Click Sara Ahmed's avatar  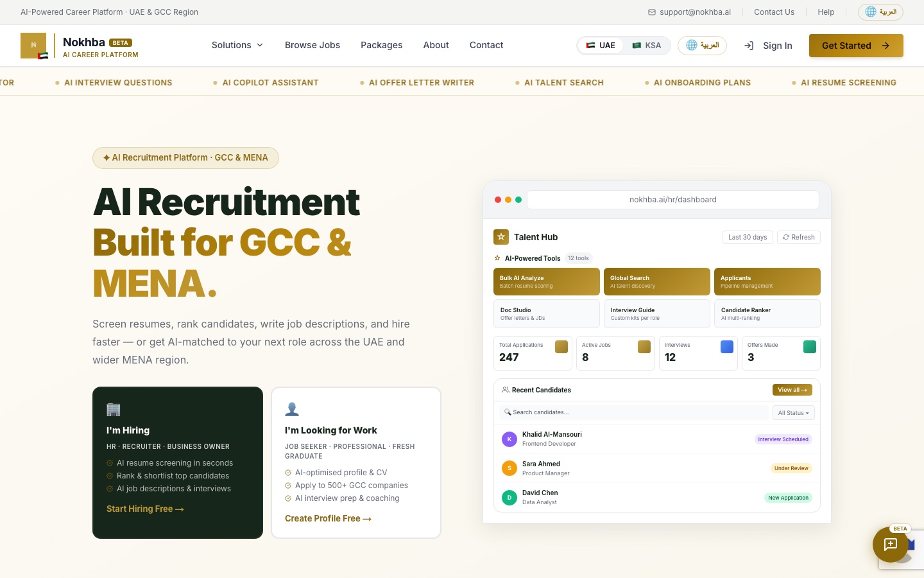(509, 468)
